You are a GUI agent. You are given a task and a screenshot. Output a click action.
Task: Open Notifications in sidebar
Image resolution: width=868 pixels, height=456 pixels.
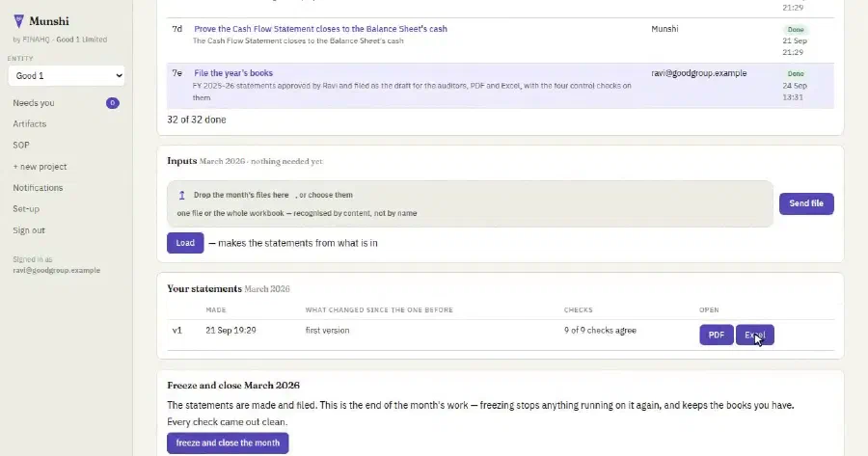[38, 188]
